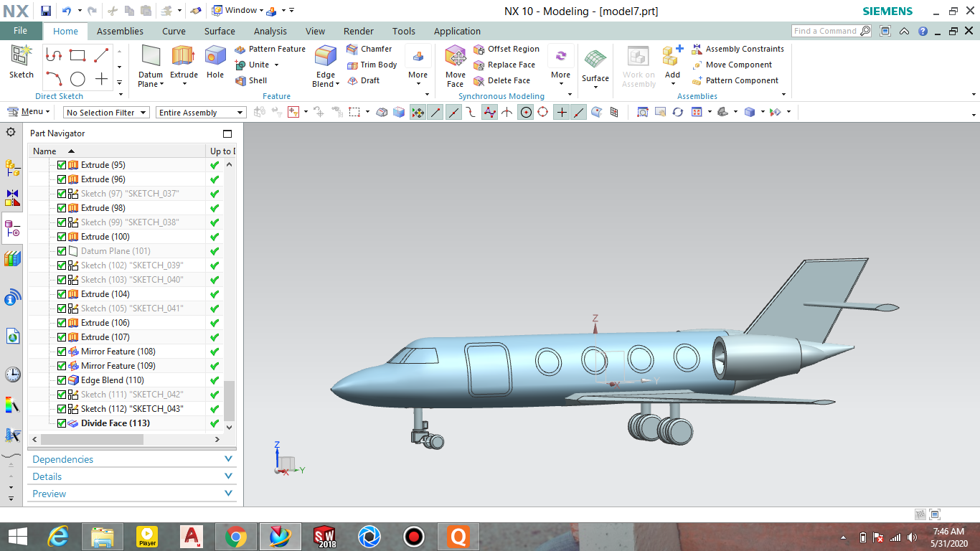Open the Feature group More dropdown
980x551 pixels.
click(x=418, y=66)
